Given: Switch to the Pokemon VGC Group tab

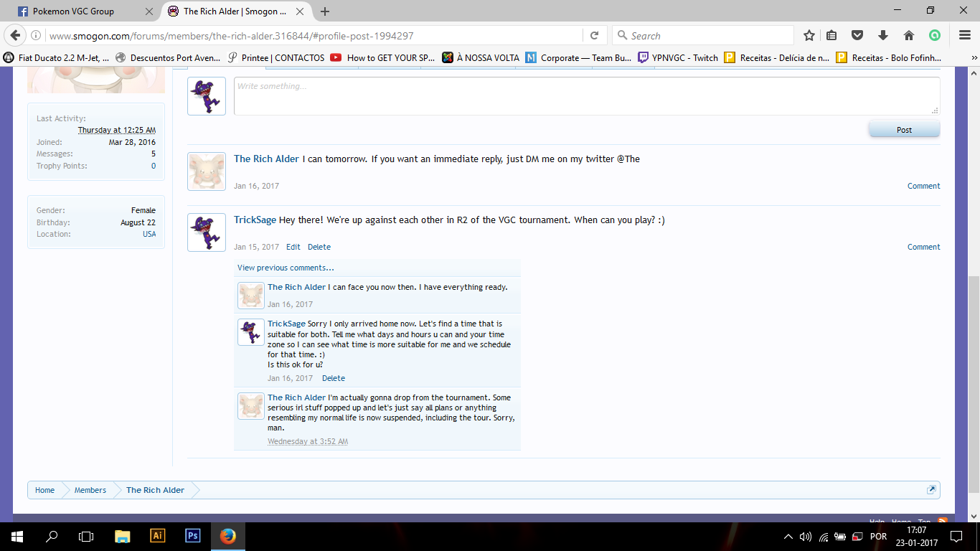Looking at the screenshot, I should [x=73, y=11].
